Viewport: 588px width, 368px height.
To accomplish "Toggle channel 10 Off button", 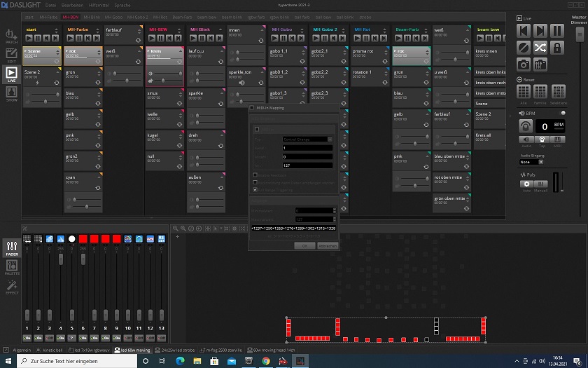I will 128,338.
